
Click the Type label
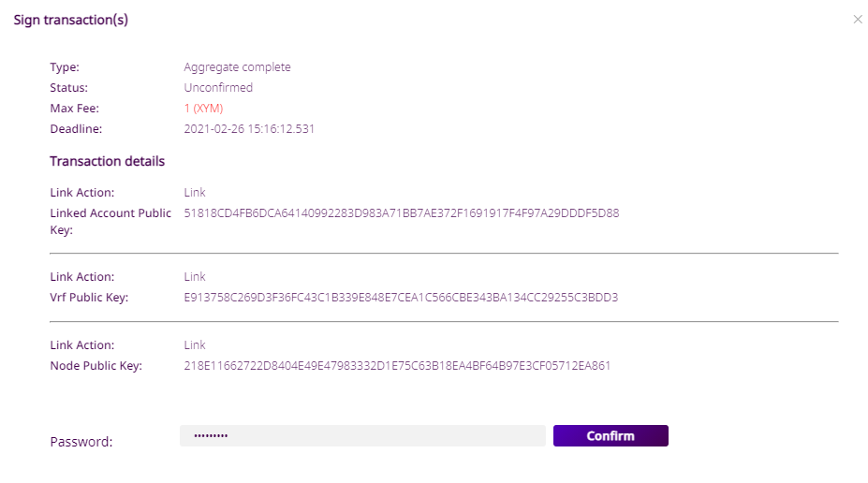(x=65, y=67)
